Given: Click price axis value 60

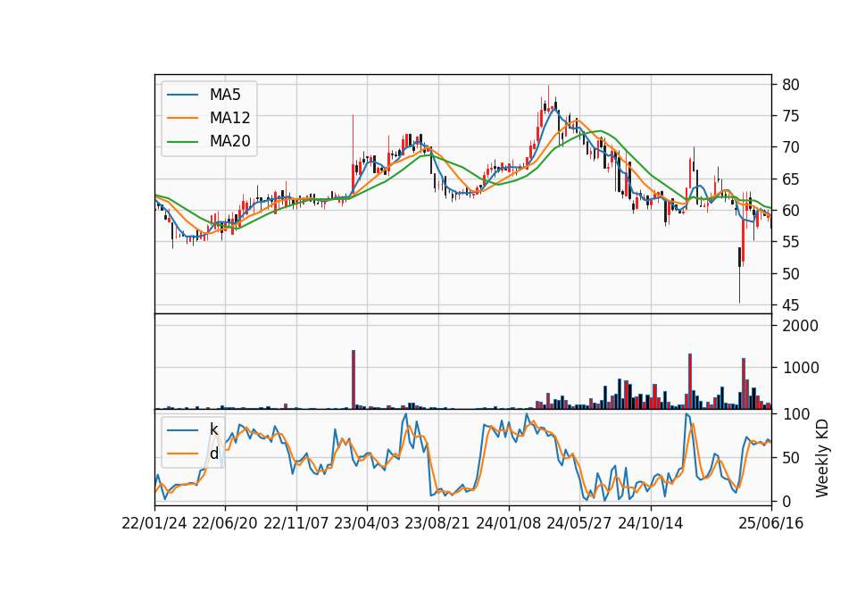Looking at the screenshot, I should 791,211.
